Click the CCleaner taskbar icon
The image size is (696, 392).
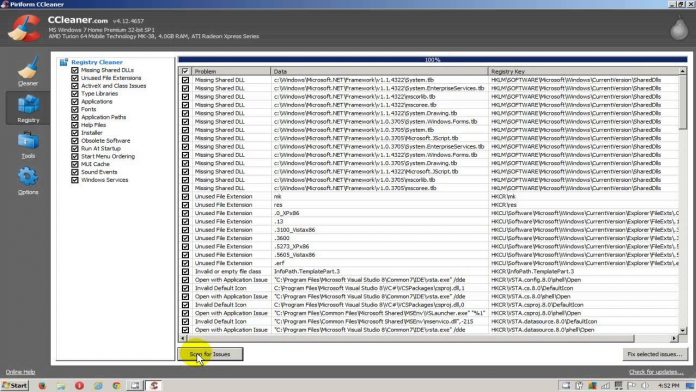click(154, 385)
